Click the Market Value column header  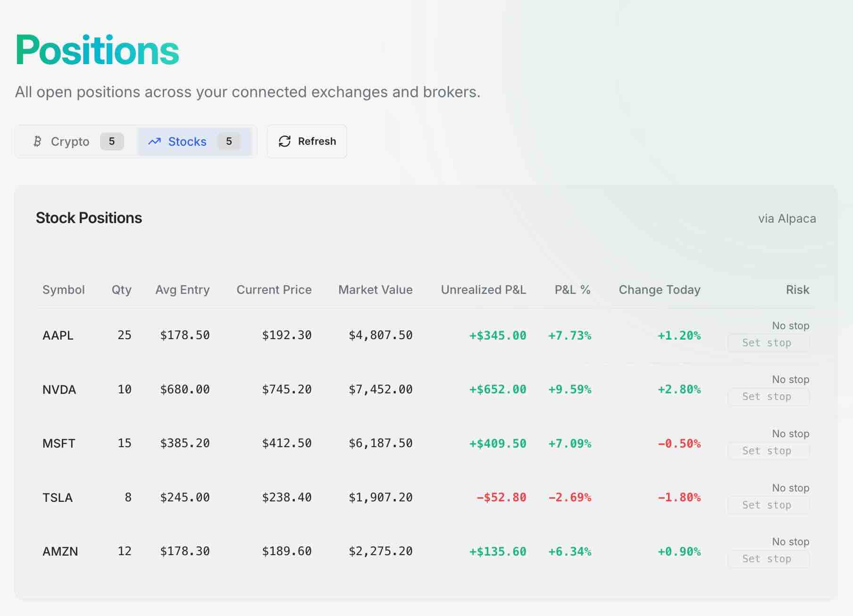click(x=376, y=290)
